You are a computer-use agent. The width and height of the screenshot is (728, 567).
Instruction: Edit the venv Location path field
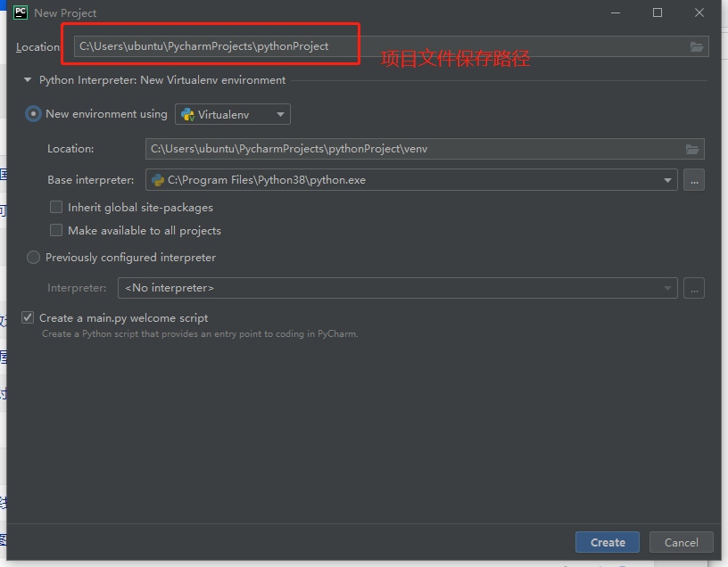[425, 149]
